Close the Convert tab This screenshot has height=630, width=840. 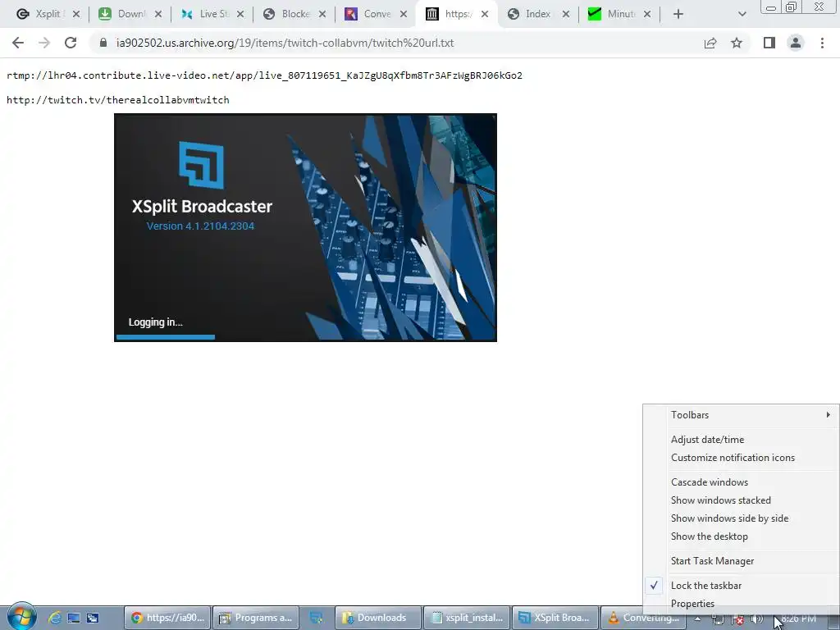tap(404, 14)
